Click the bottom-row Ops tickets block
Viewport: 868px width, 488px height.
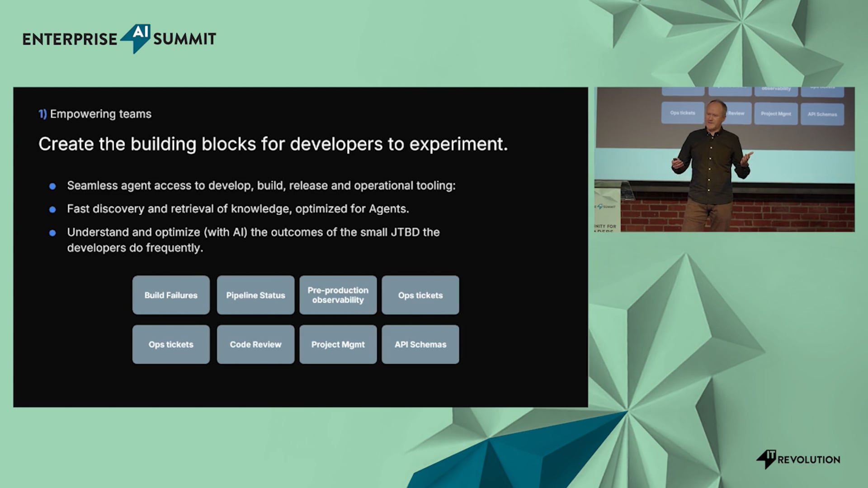(171, 344)
